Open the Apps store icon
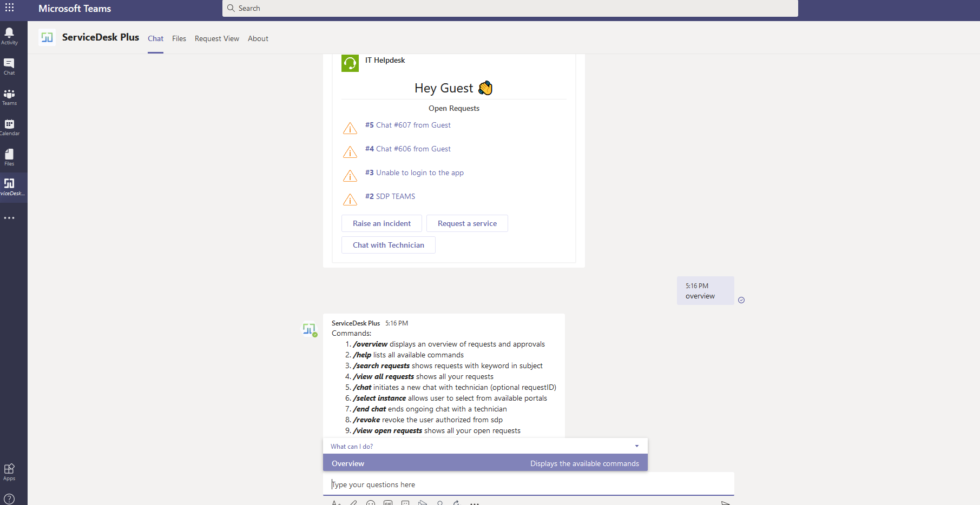Screen dimensions: 980x505 point(9,471)
